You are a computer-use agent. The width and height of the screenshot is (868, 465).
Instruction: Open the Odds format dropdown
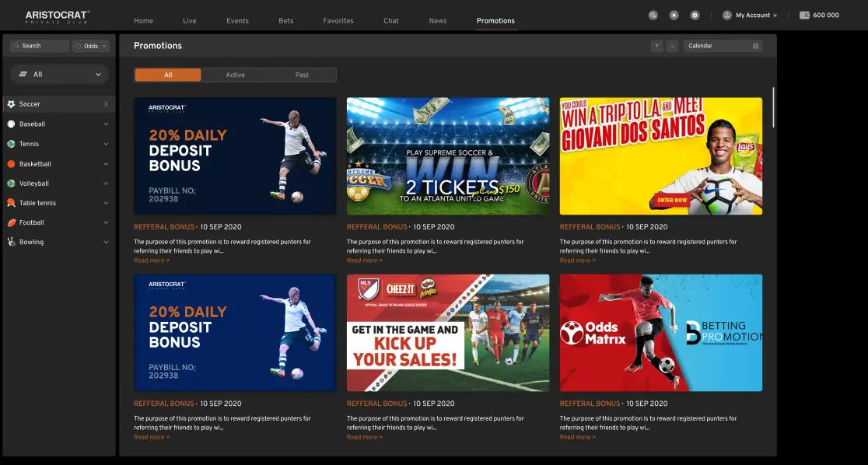pos(91,46)
